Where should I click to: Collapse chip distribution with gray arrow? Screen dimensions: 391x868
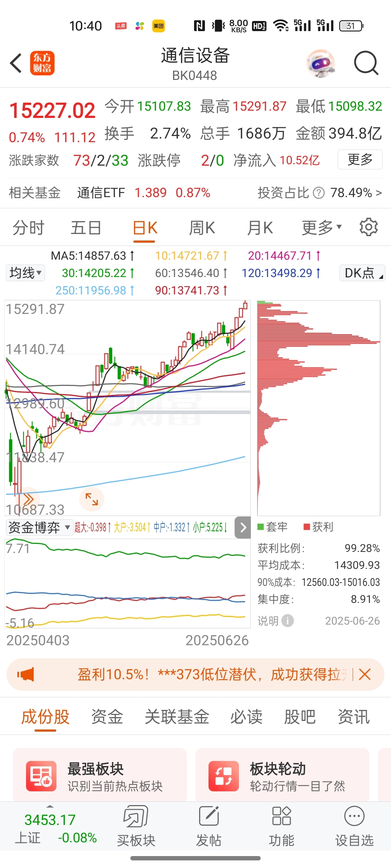243,528
